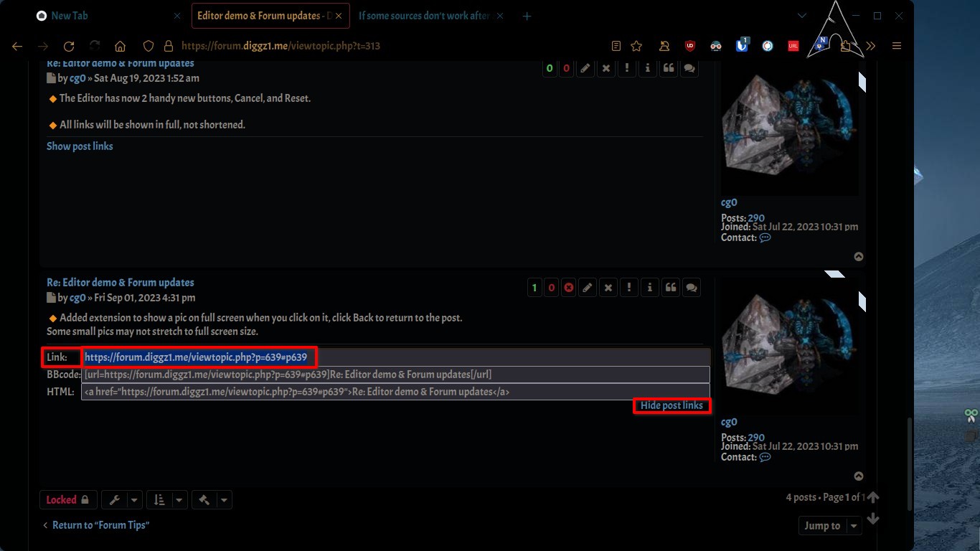Click the information icon on Aug 19 post
This screenshot has width=980, height=551.
(647, 68)
